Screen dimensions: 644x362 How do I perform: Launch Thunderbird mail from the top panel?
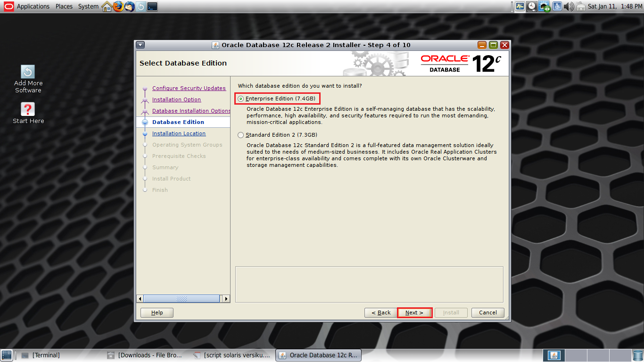click(130, 6)
